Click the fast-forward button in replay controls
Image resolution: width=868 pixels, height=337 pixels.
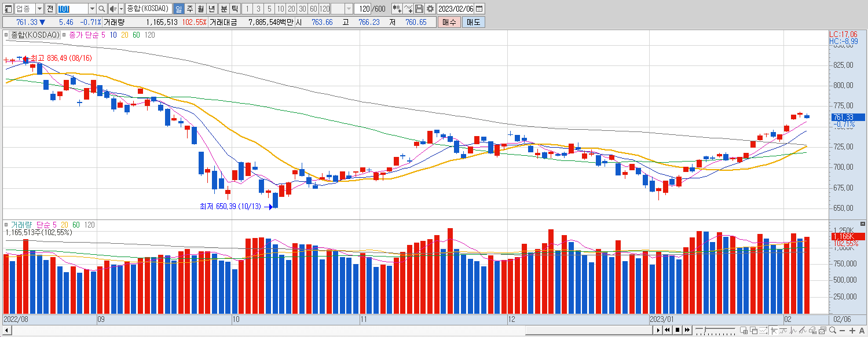pyautogui.click(x=687, y=330)
